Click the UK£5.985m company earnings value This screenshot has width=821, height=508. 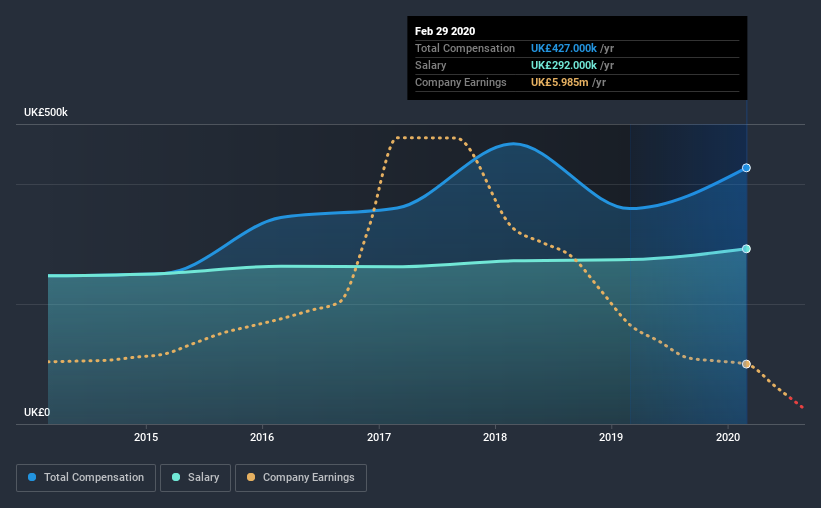point(560,82)
